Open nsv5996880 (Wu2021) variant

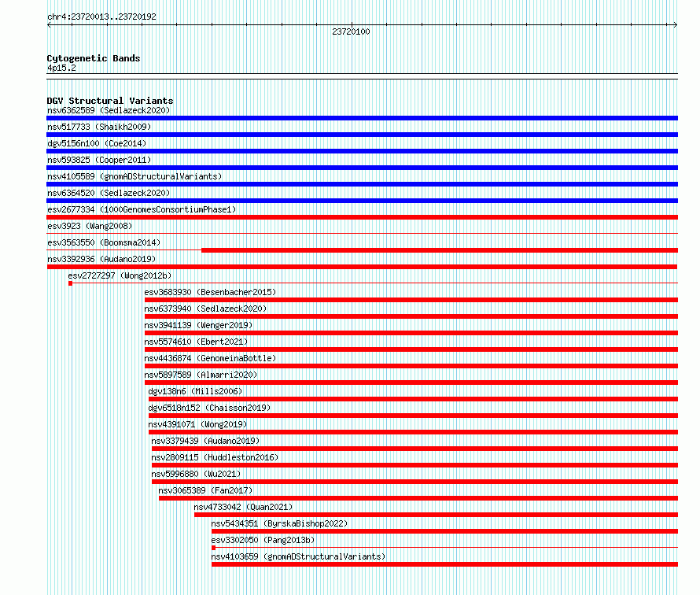196,474
